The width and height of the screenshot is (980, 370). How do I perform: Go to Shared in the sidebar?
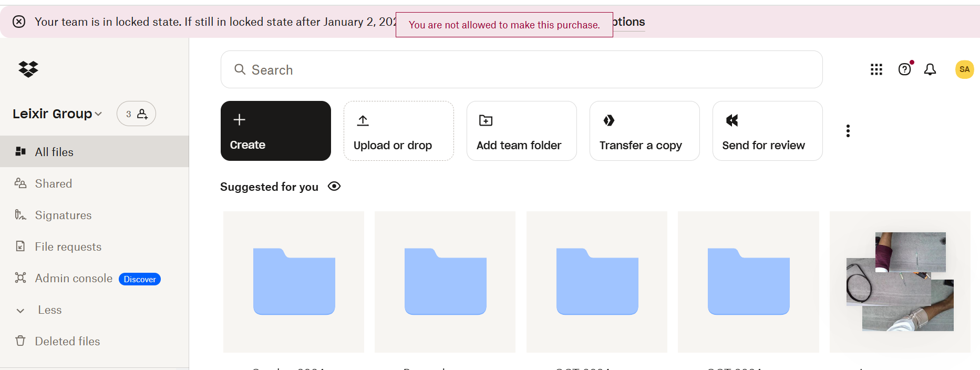pos(53,183)
